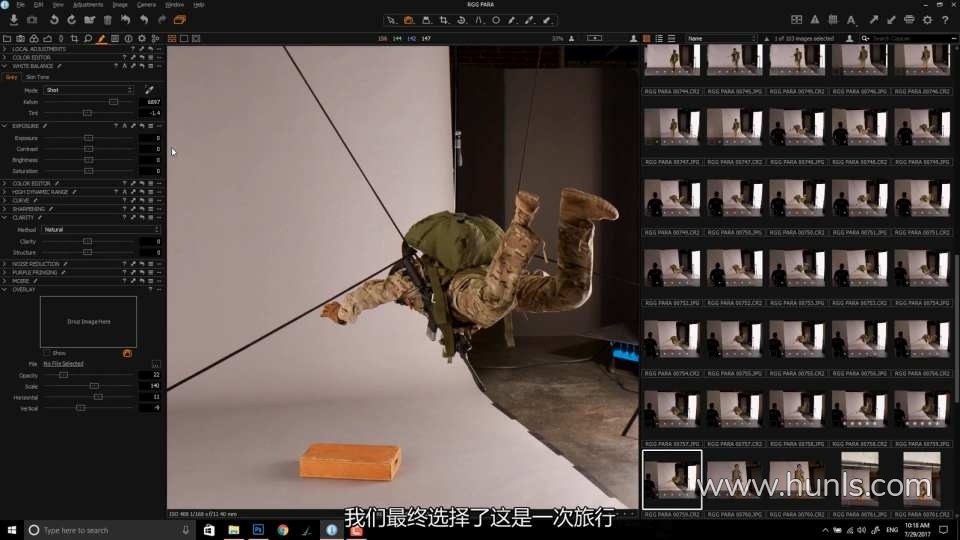The width and height of the screenshot is (960, 540).
Task: Click the Import Images icon
Action: [x=14, y=20]
